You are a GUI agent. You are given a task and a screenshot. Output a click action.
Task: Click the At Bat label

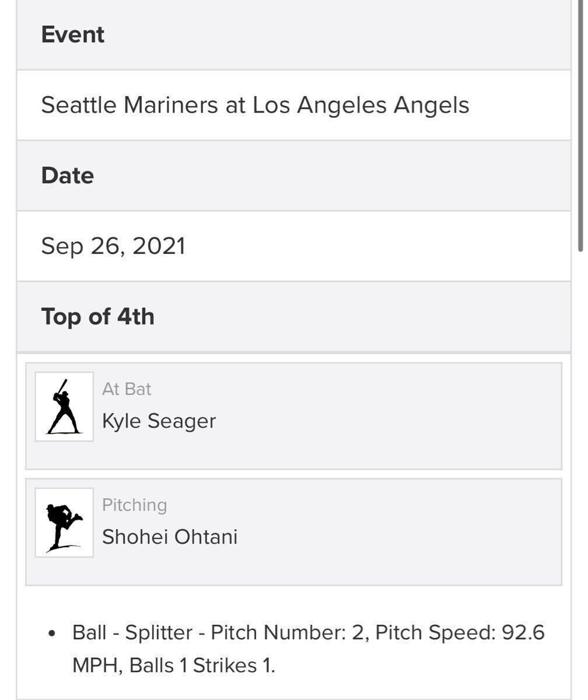pos(127,389)
